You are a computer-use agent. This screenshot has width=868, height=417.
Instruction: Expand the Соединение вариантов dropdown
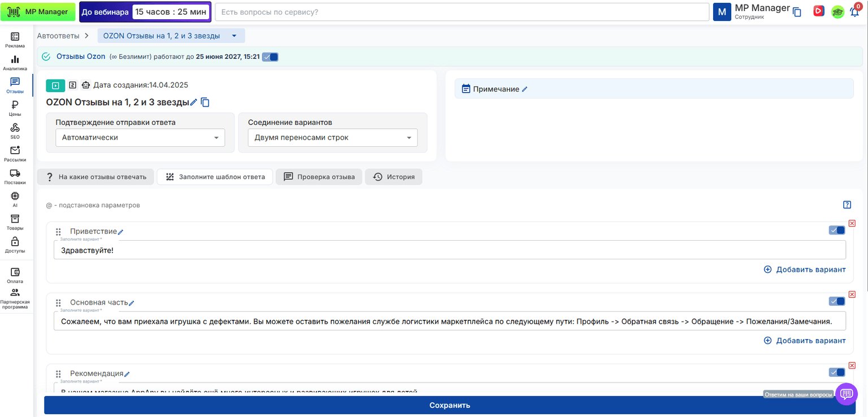[333, 137]
